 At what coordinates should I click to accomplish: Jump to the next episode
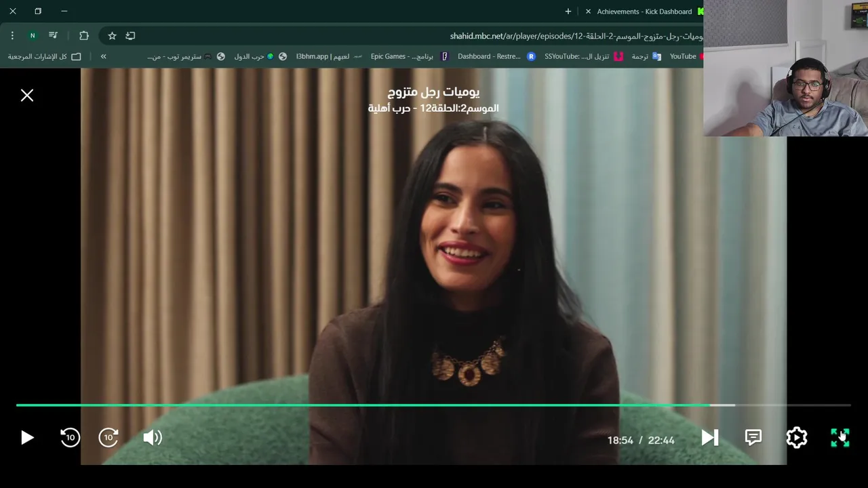tap(709, 438)
